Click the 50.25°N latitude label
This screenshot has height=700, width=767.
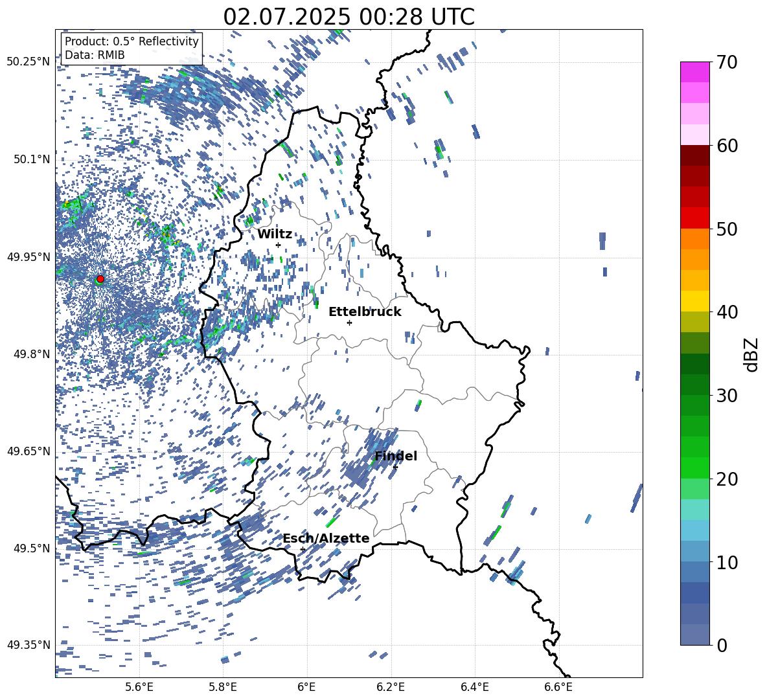coord(29,62)
